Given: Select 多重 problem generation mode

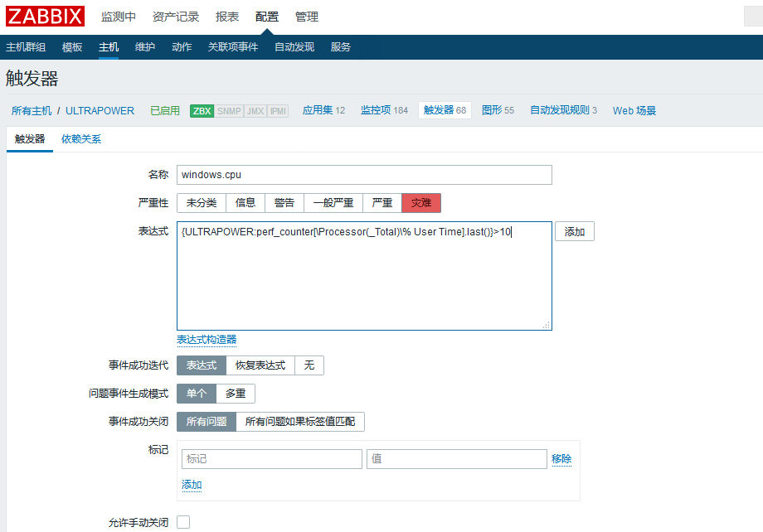Looking at the screenshot, I should pyautogui.click(x=236, y=394).
